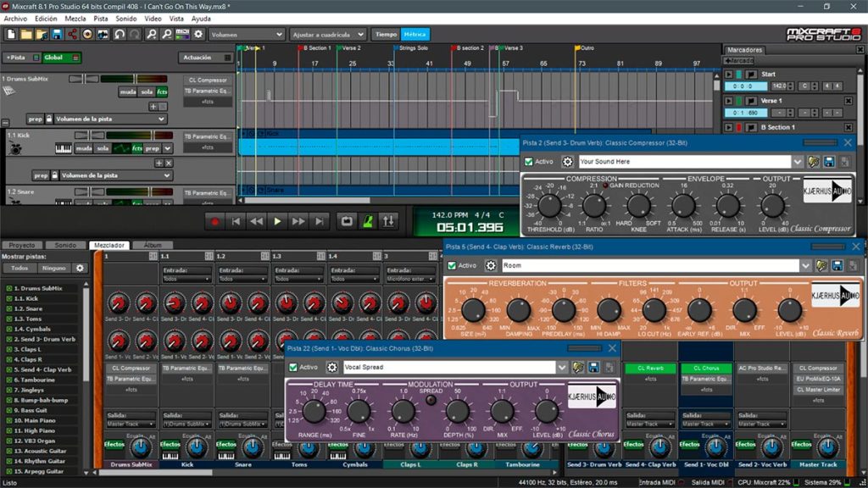Expand the Vocal Spread preset dropdown

tap(562, 367)
